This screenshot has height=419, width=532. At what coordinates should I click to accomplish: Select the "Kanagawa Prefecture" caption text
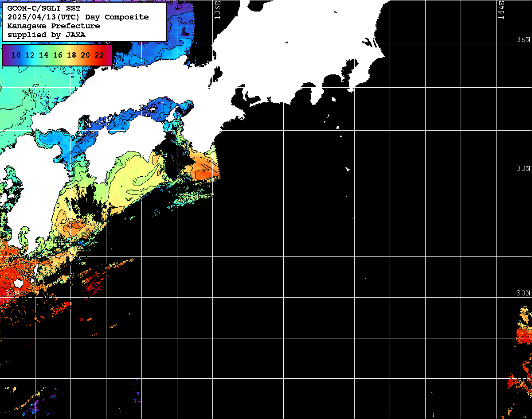pyautogui.click(x=53, y=26)
